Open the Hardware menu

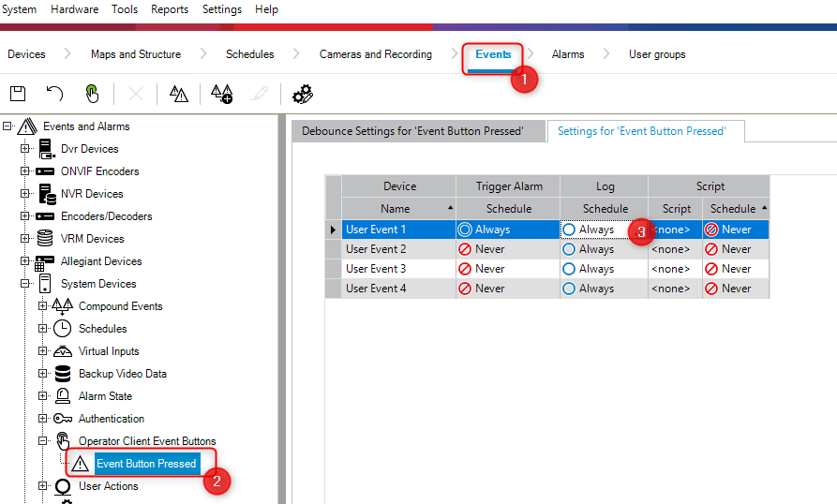(73, 9)
